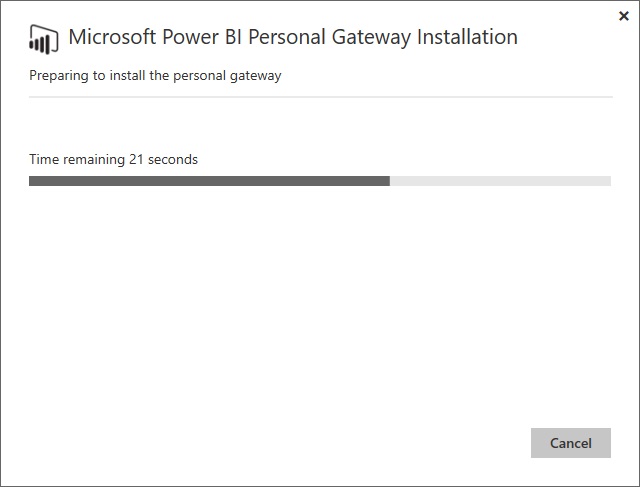Click the dark filled part of progress bar
Screen dimensions: 640x487
click(209, 181)
